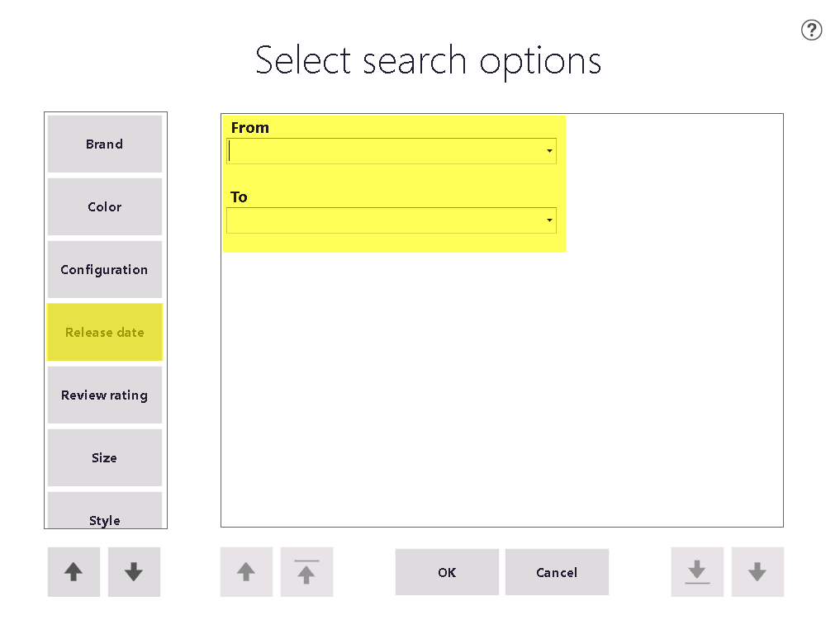Expand the To date dropdown arrow
Screen dimensions: 840x620
point(549,220)
